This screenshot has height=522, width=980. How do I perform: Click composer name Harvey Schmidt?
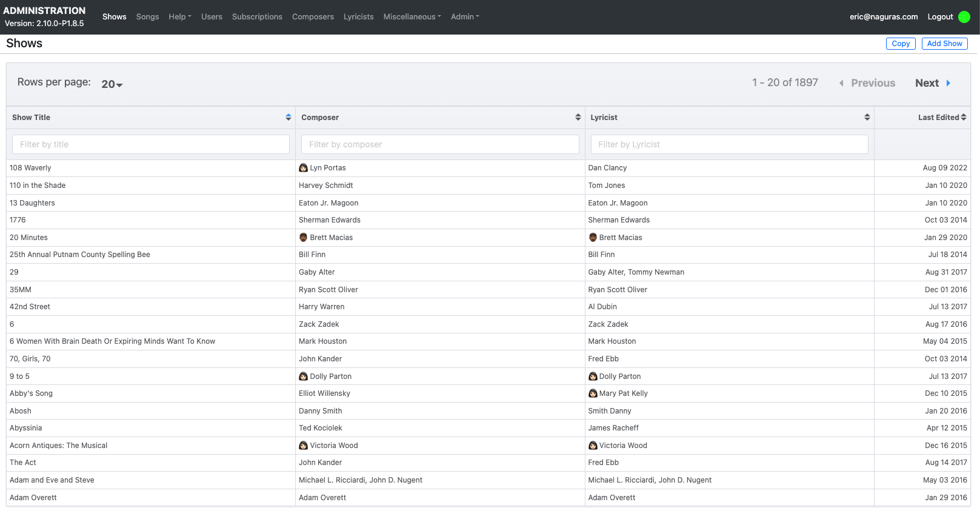coord(326,186)
